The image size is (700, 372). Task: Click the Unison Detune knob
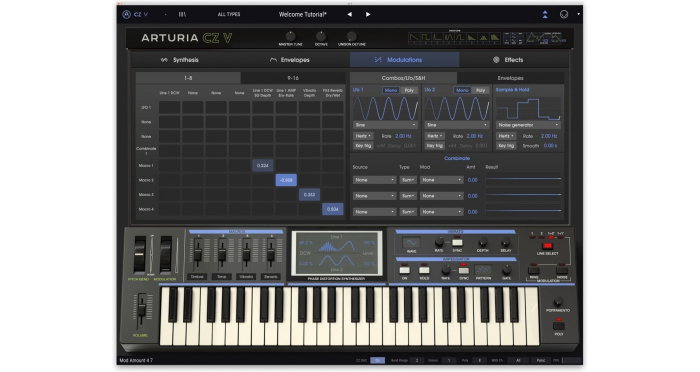352,36
